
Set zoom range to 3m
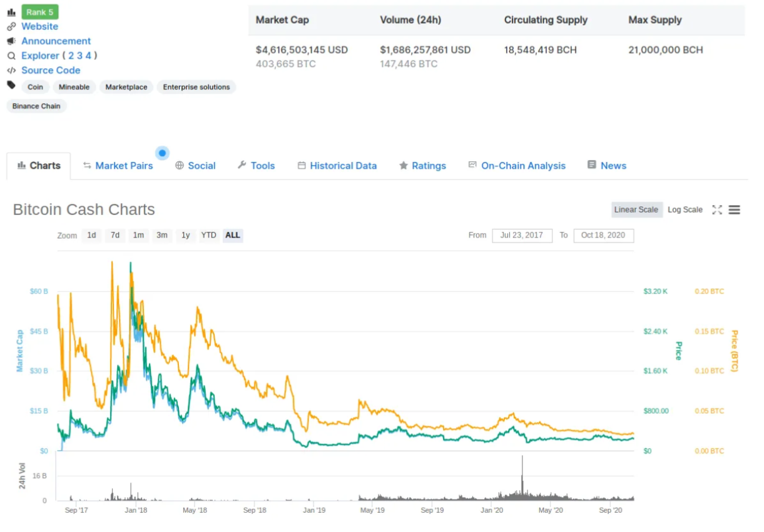162,236
